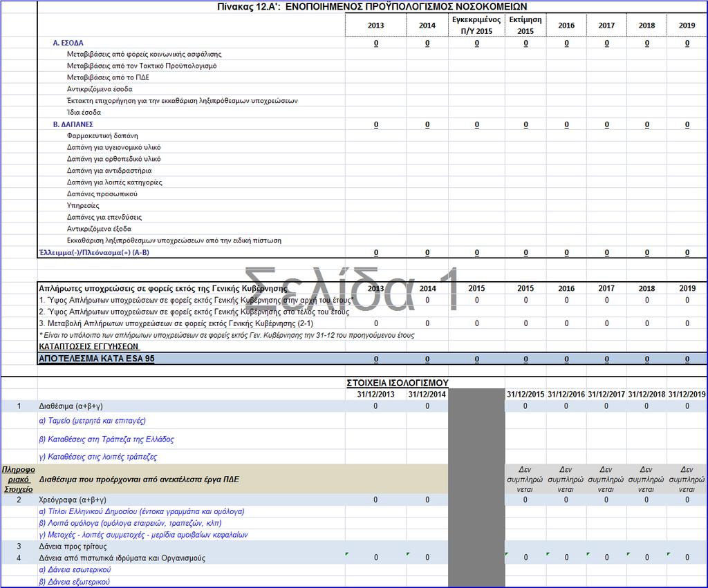Screen dimensions: 708x588
Task: Click the 'α) Δάνεια εσωτερικού' row
Action: coord(75,570)
